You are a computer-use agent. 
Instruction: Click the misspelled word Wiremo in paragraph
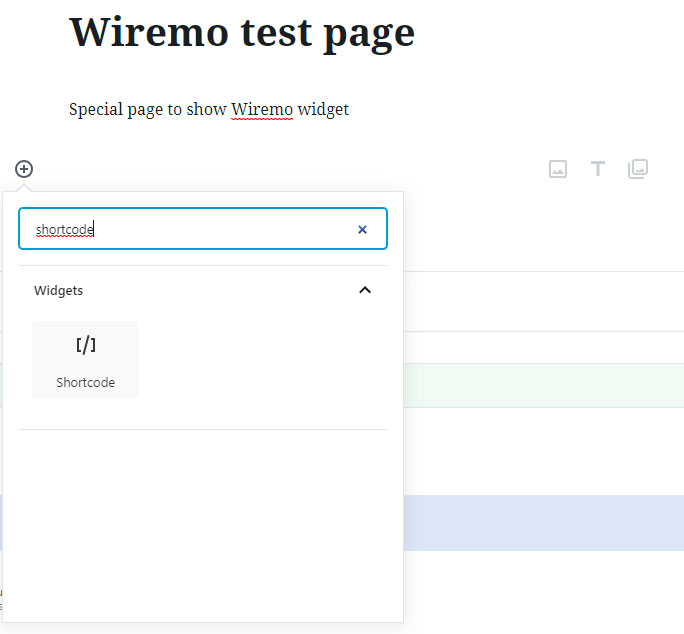click(x=262, y=109)
